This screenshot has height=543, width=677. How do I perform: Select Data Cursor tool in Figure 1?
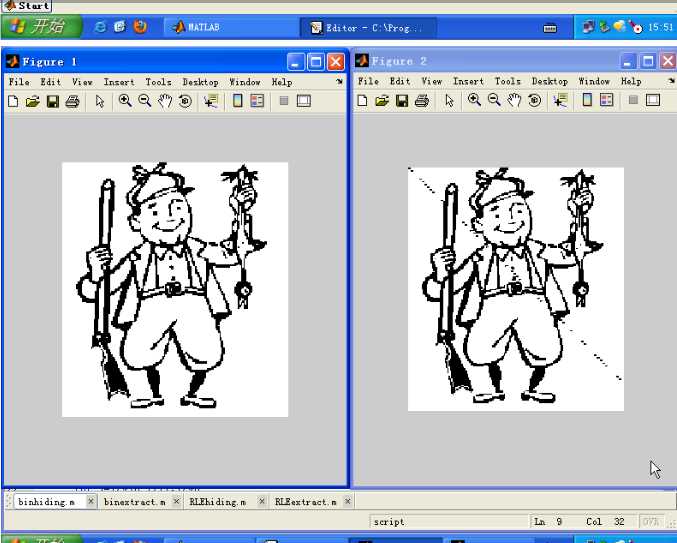(x=211, y=101)
